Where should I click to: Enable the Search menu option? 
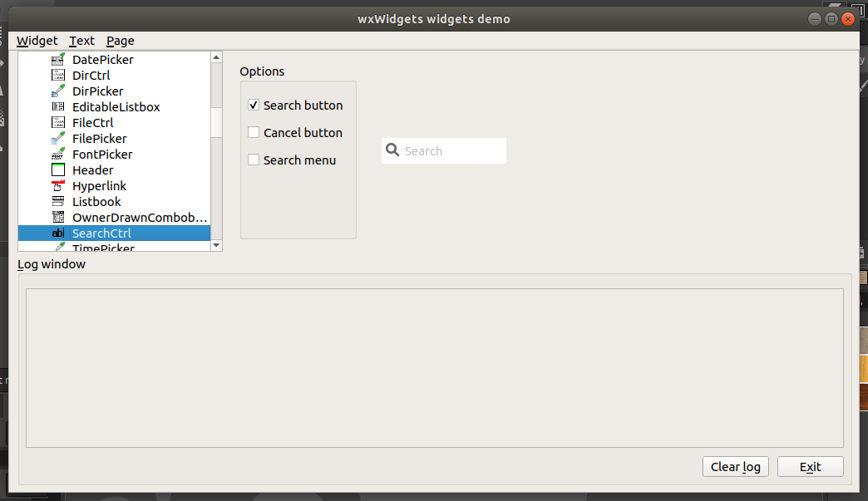click(x=254, y=160)
